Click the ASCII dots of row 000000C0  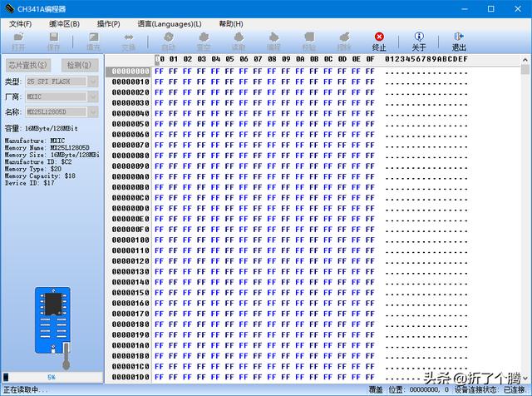tap(426, 200)
